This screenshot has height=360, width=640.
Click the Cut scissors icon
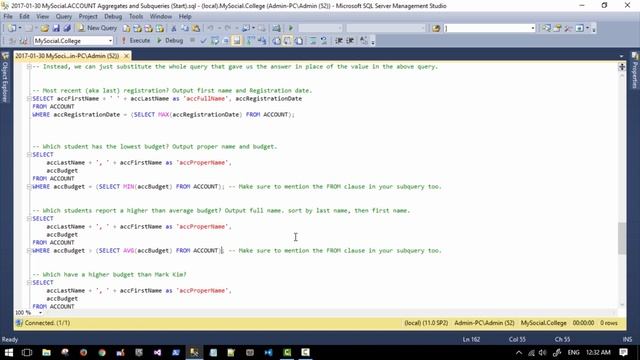[174, 28]
